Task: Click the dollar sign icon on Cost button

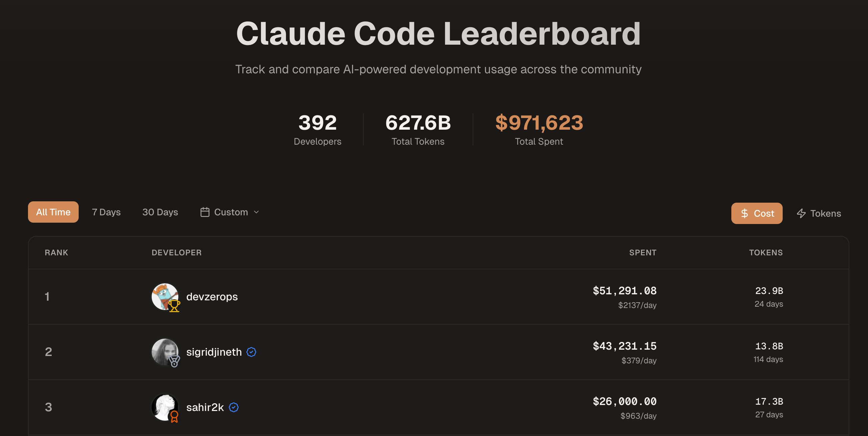Action: (x=744, y=213)
